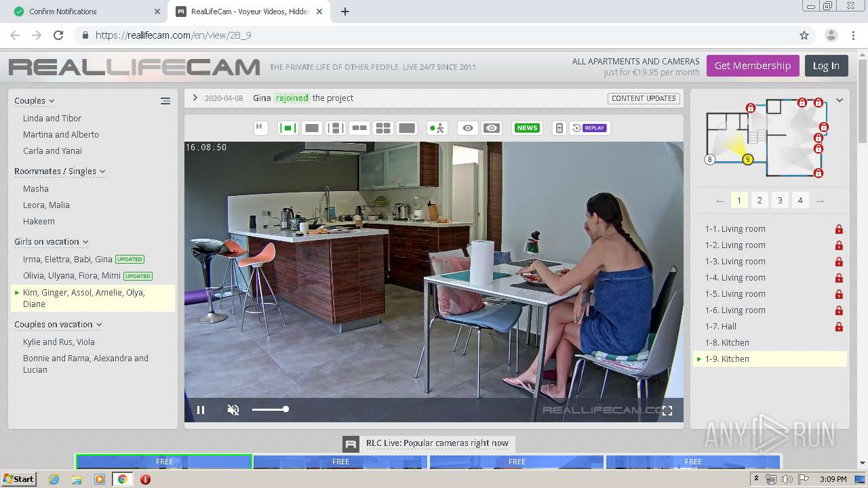Select the four-pane grid layout icon
868x488 pixels.
coord(383,128)
